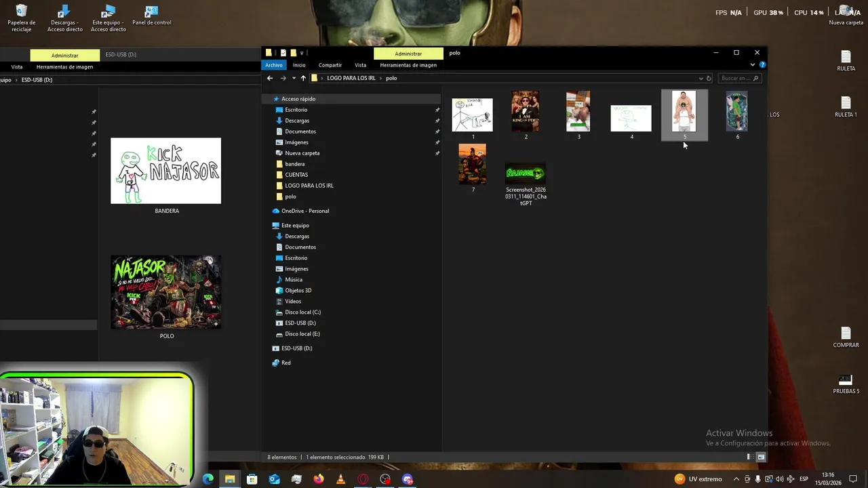The height and width of the screenshot is (488, 868).
Task: Launch Firefox from taskbar
Action: pyautogui.click(x=319, y=479)
